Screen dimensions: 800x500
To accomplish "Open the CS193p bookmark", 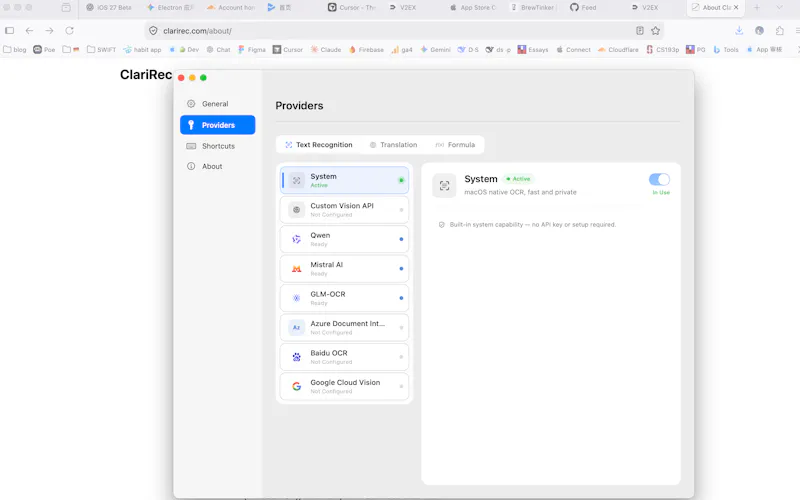I will click(663, 49).
